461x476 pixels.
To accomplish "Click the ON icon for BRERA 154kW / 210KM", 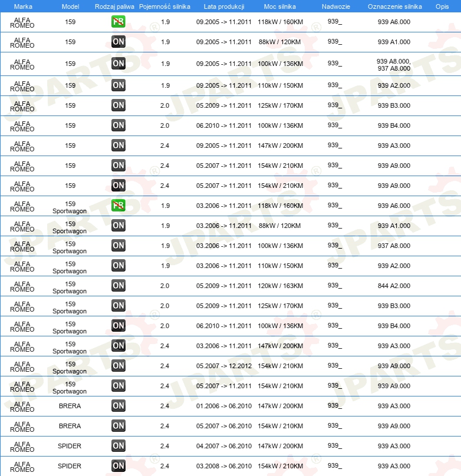I will pyautogui.click(x=118, y=426).
